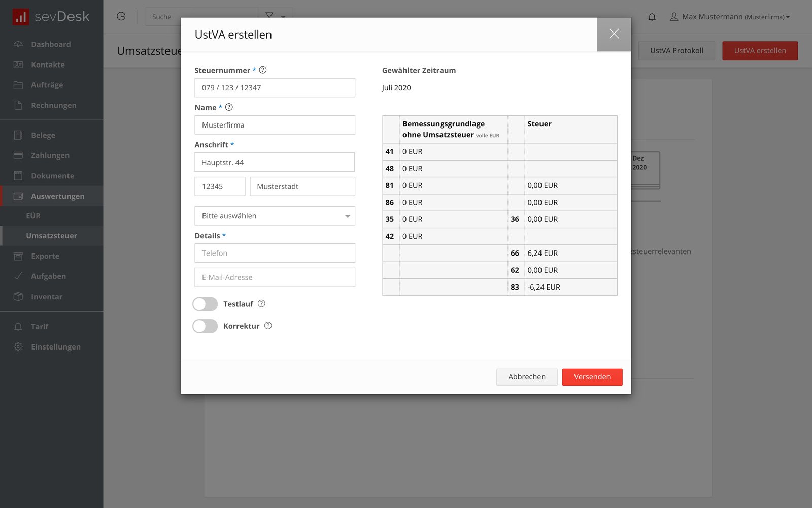Click the Einstellungen gear icon
The image size is (812, 508).
[x=18, y=347]
